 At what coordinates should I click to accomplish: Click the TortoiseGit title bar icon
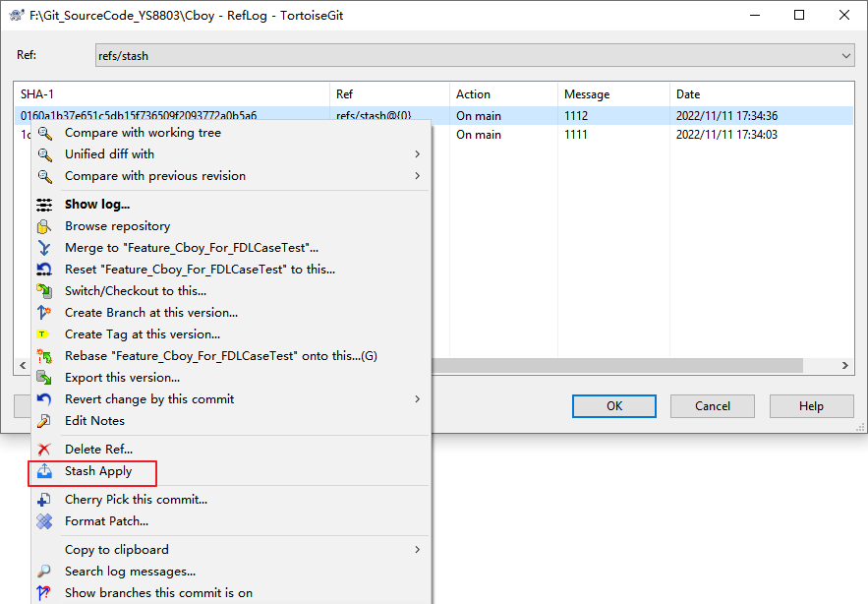pyautogui.click(x=17, y=15)
